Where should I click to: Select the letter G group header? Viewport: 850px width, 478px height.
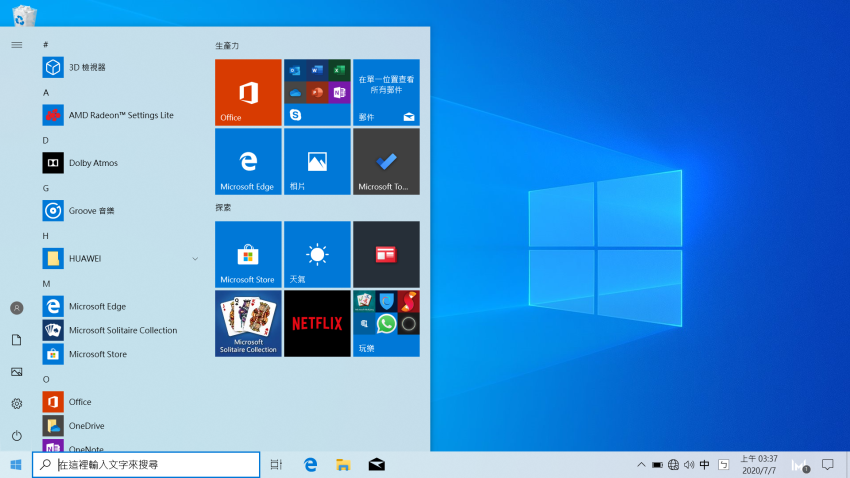[46, 188]
